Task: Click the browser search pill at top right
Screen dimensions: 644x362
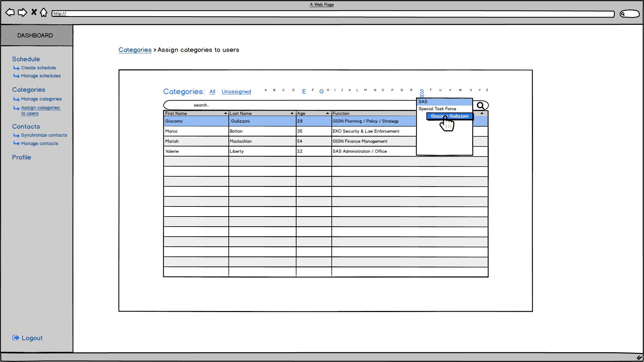Action: (x=630, y=14)
